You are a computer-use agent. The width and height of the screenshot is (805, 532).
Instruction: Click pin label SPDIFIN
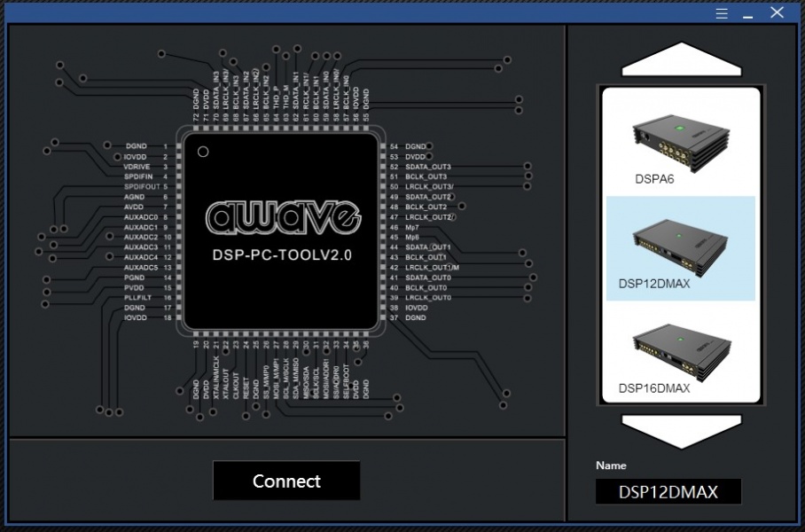tap(138, 176)
